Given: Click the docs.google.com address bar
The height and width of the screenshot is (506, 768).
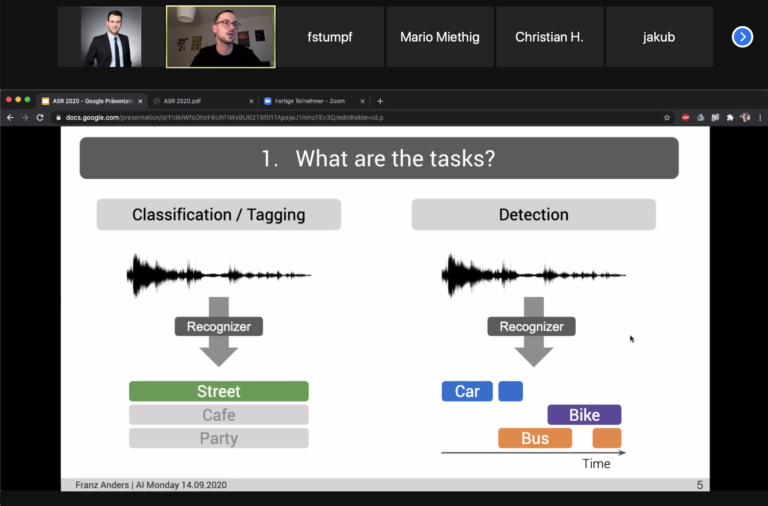Looking at the screenshot, I should [300, 117].
